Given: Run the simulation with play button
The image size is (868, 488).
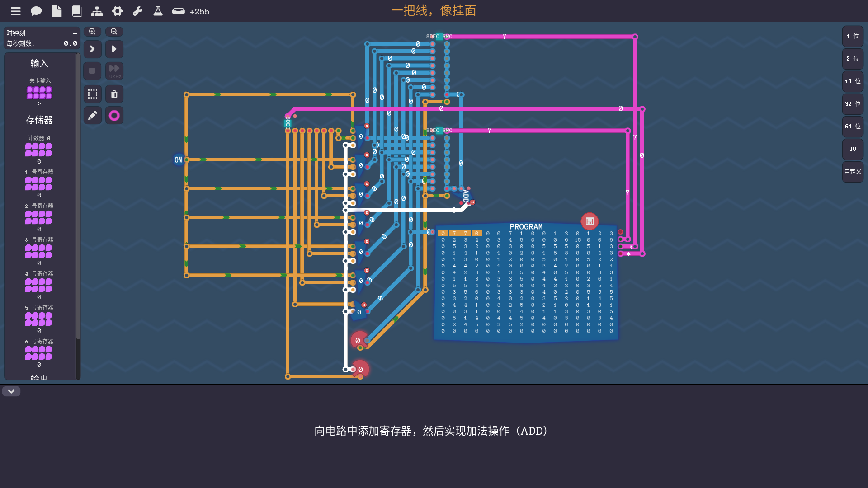Looking at the screenshot, I should (114, 49).
